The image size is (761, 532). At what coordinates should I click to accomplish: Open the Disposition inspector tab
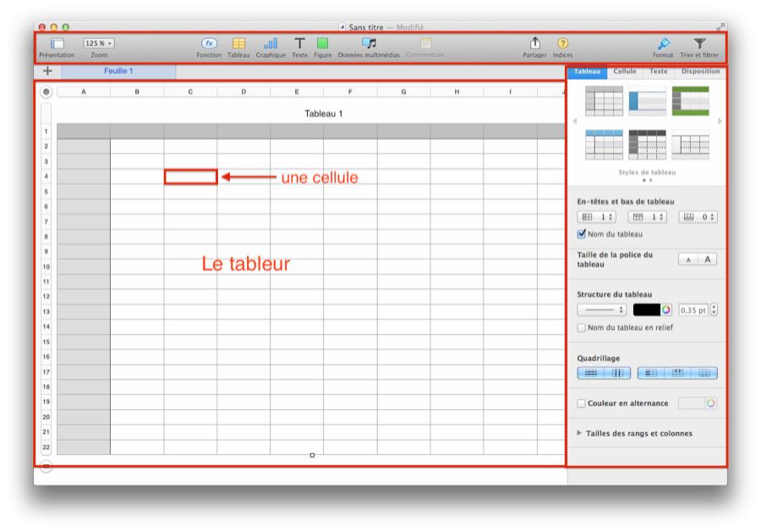700,71
